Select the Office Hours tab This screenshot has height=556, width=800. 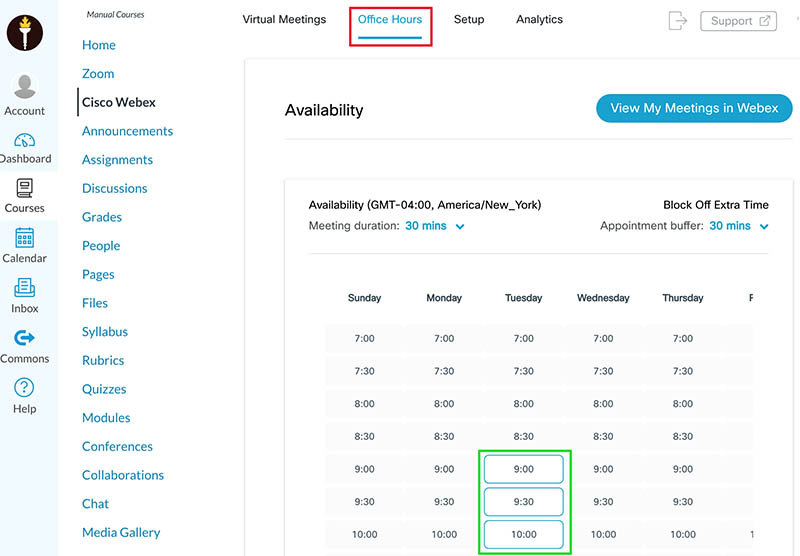pyautogui.click(x=390, y=19)
